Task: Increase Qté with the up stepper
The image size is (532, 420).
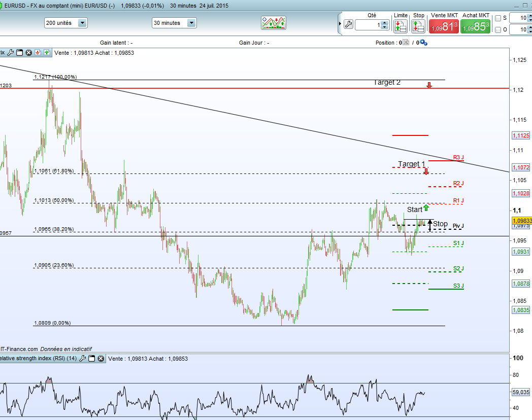Action: point(384,22)
